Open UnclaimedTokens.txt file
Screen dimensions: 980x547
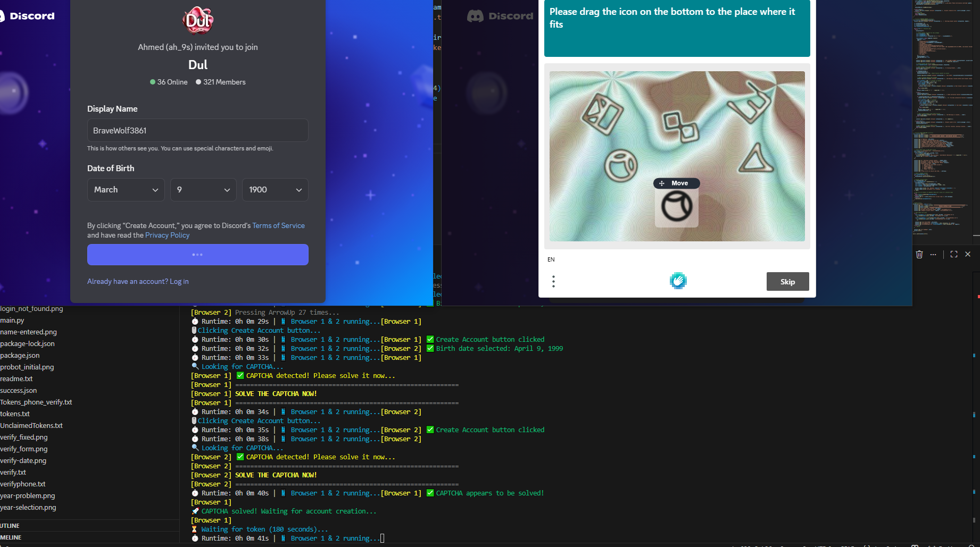pos(31,425)
